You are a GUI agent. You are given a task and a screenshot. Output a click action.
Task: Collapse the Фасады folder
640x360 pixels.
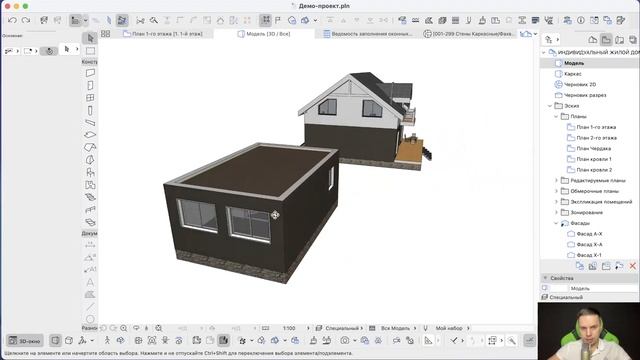click(x=556, y=223)
